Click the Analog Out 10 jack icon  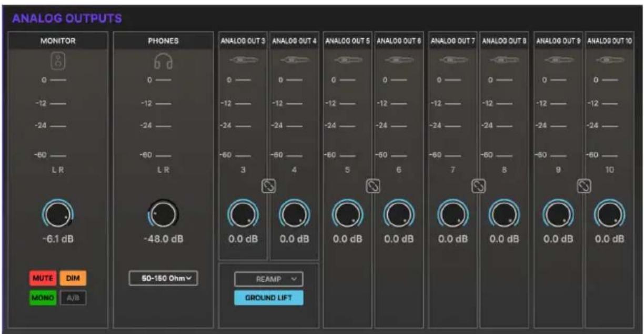pos(610,61)
